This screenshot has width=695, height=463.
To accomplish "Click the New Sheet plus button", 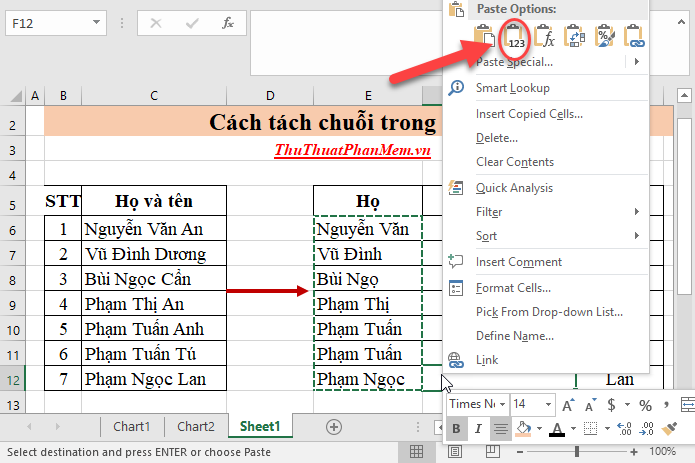I will [x=334, y=426].
